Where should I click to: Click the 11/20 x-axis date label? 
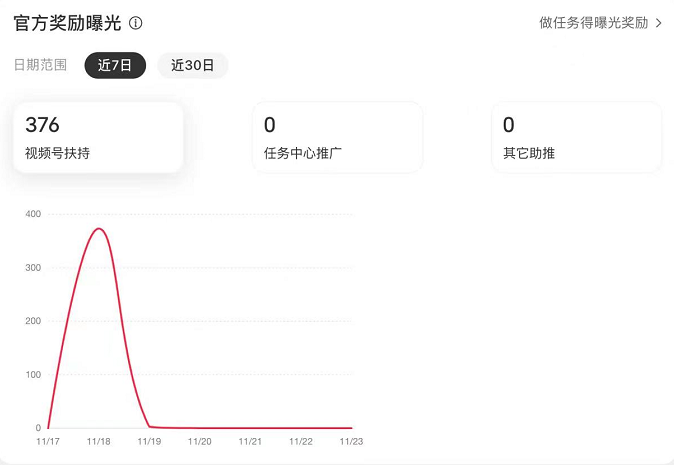coord(200,441)
